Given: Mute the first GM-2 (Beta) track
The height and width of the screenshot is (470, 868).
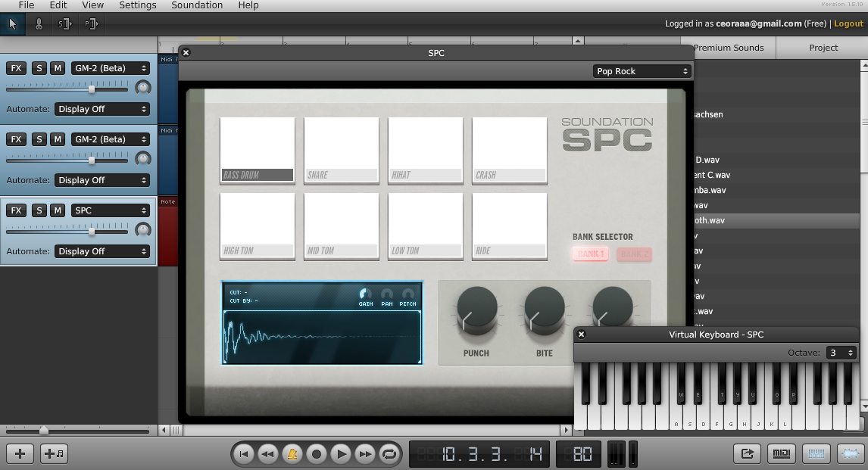Looking at the screenshot, I should click(x=58, y=68).
